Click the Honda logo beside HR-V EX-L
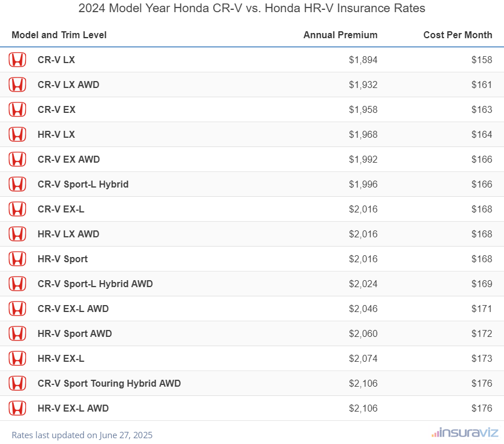504x444 pixels. (17, 358)
